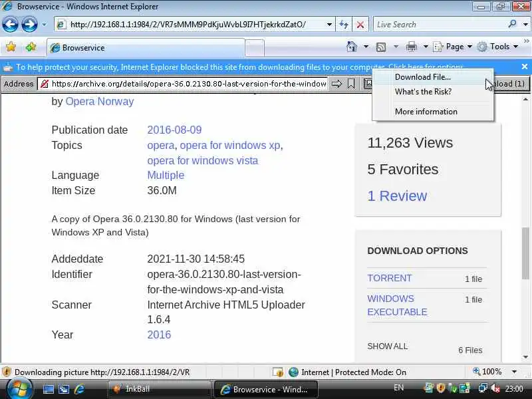
Task: Open 'opera for windows vista' topic link
Action: [203, 160]
